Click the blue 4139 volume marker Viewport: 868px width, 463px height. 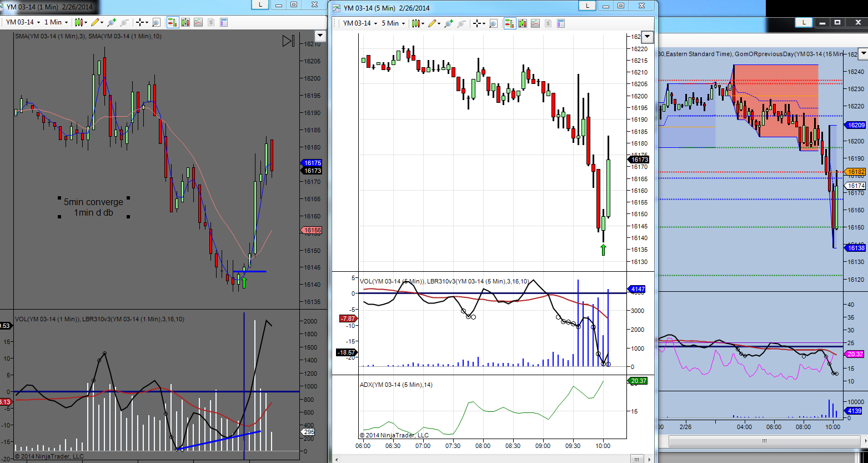click(854, 411)
